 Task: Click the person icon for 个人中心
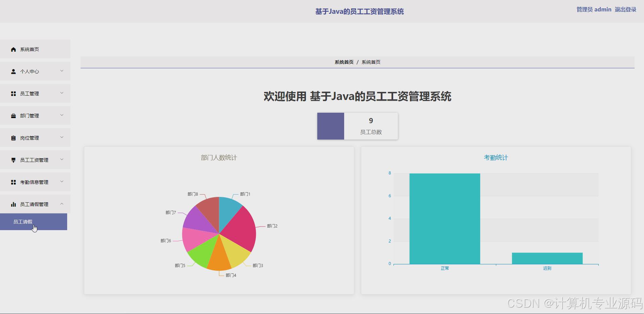coord(13,71)
